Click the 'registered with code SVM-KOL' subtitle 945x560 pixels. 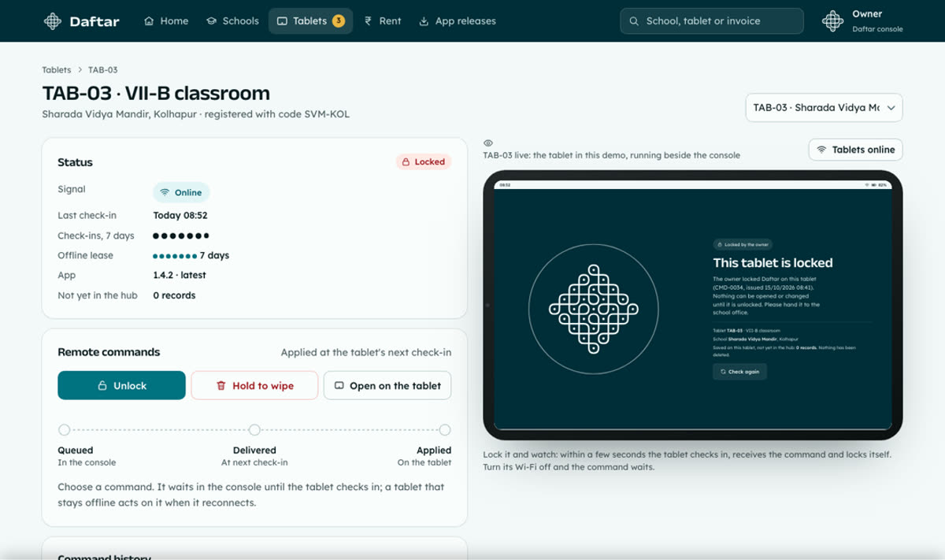tap(276, 114)
